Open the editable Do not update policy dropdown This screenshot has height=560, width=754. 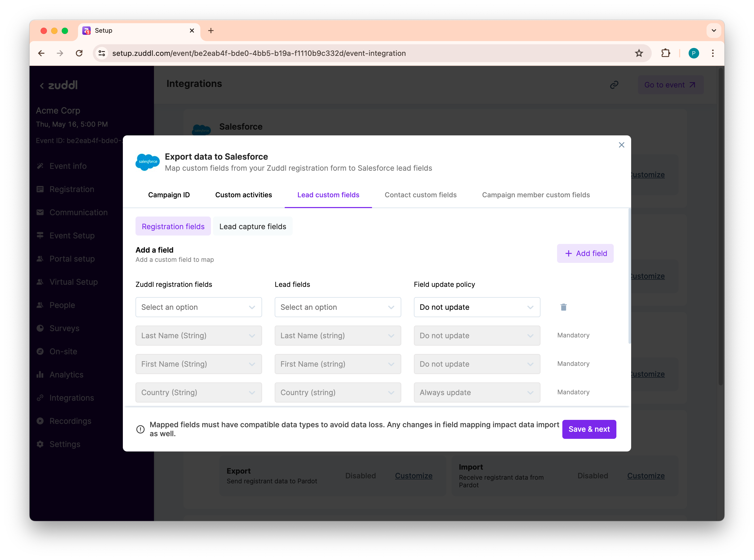coord(477,307)
